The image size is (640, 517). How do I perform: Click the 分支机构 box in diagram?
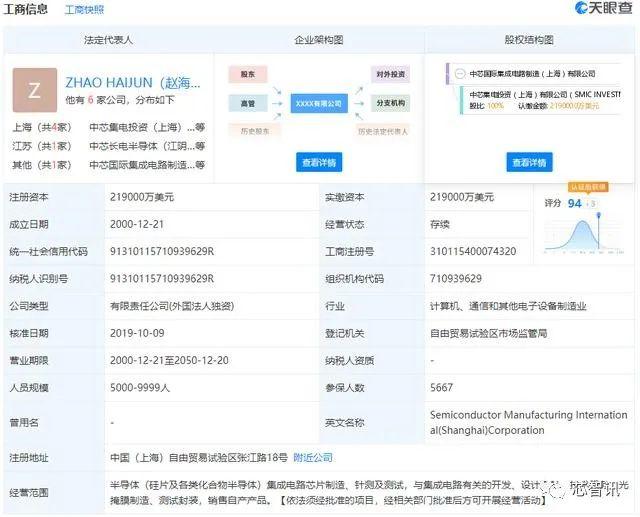point(390,103)
